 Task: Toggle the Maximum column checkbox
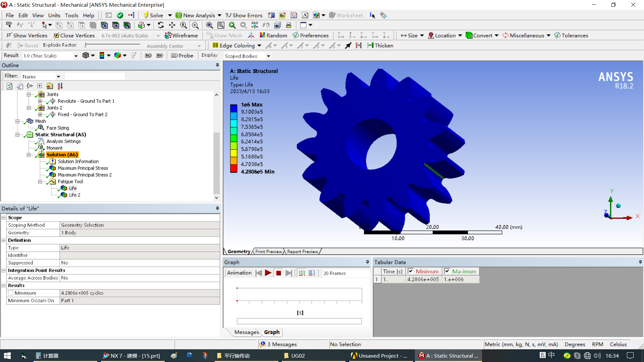[447, 271]
